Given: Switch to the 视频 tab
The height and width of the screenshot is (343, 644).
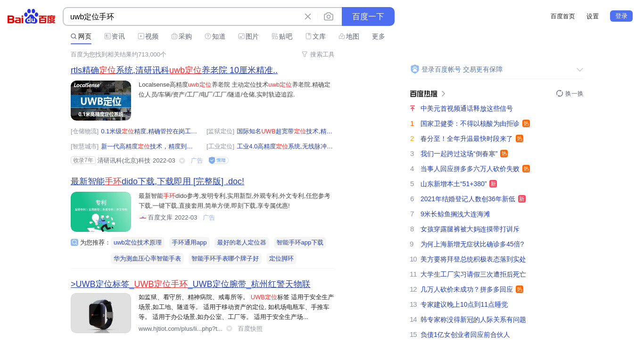Looking at the screenshot, I should coord(148,36).
